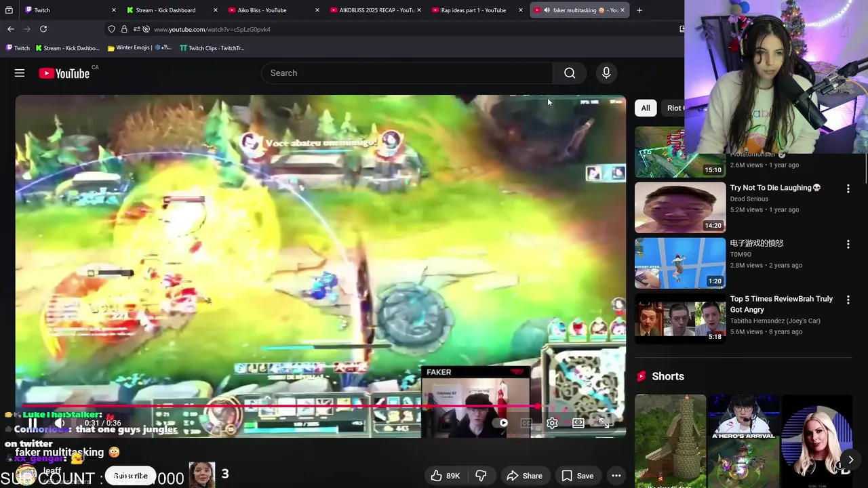Open the YouTube hamburger guide menu

tap(20, 73)
